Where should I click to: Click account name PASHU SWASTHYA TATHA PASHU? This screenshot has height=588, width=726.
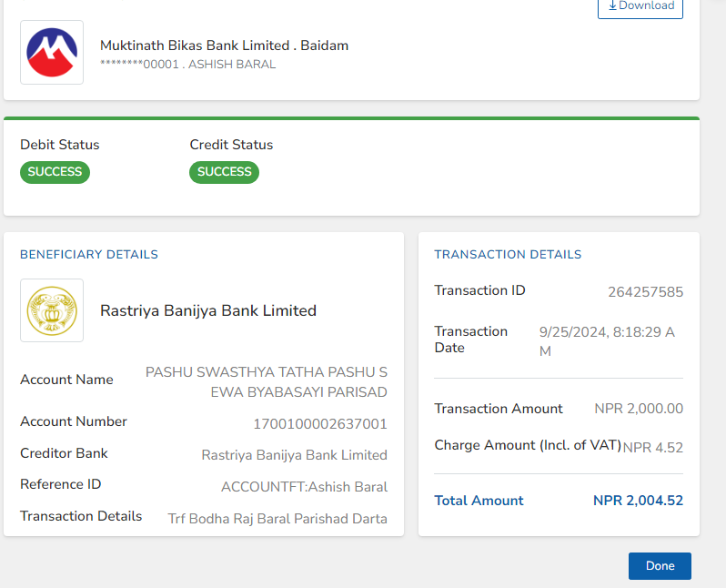267,381
